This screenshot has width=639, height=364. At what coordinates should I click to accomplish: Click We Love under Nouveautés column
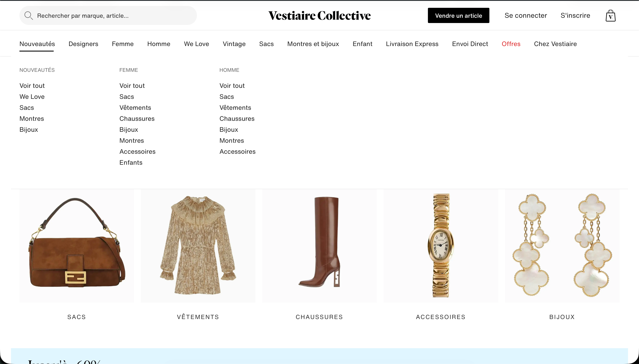(32, 96)
